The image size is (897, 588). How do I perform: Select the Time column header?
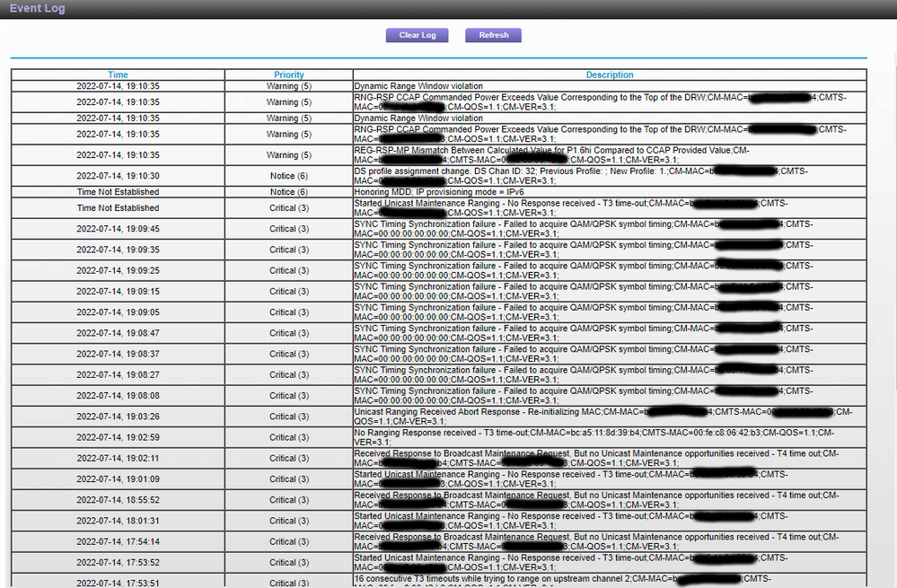click(118, 75)
